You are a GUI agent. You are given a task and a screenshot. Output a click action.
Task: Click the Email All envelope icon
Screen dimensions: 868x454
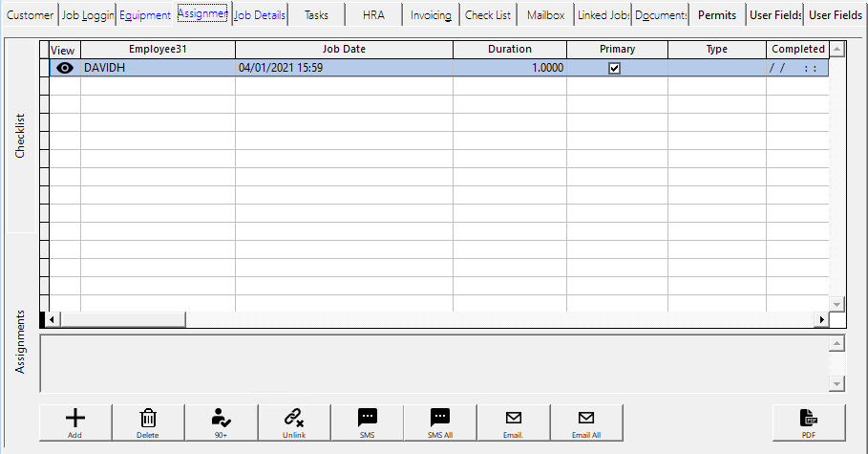pyautogui.click(x=586, y=418)
